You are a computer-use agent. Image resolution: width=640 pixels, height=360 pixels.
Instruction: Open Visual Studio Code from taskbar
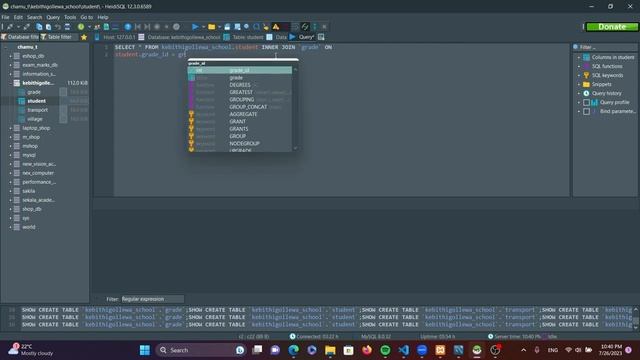tap(403, 350)
